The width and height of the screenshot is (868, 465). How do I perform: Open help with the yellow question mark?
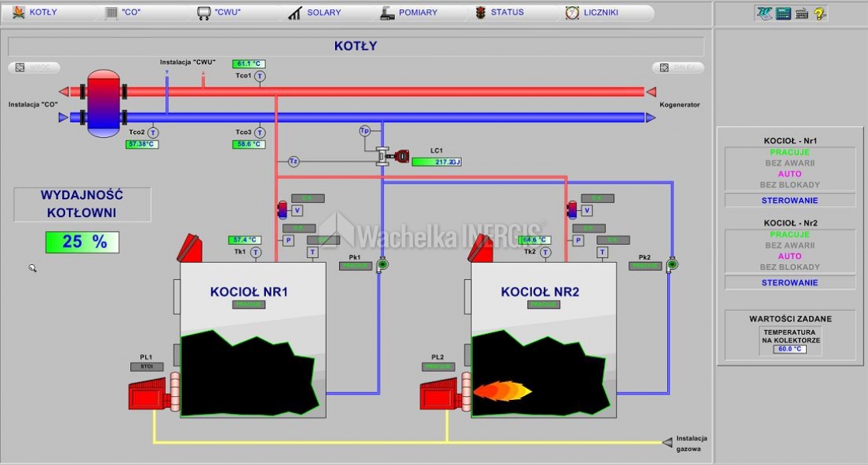pyautogui.click(x=820, y=14)
